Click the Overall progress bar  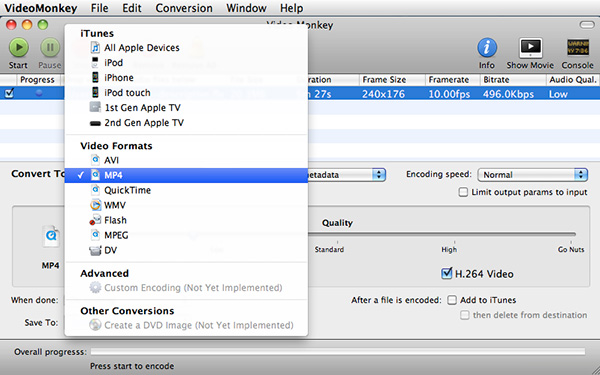click(x=338, y=351)
